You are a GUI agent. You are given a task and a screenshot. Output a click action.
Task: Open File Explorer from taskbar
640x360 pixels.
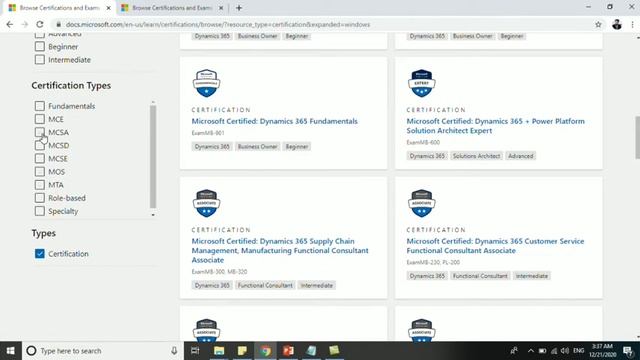[219, 351]
